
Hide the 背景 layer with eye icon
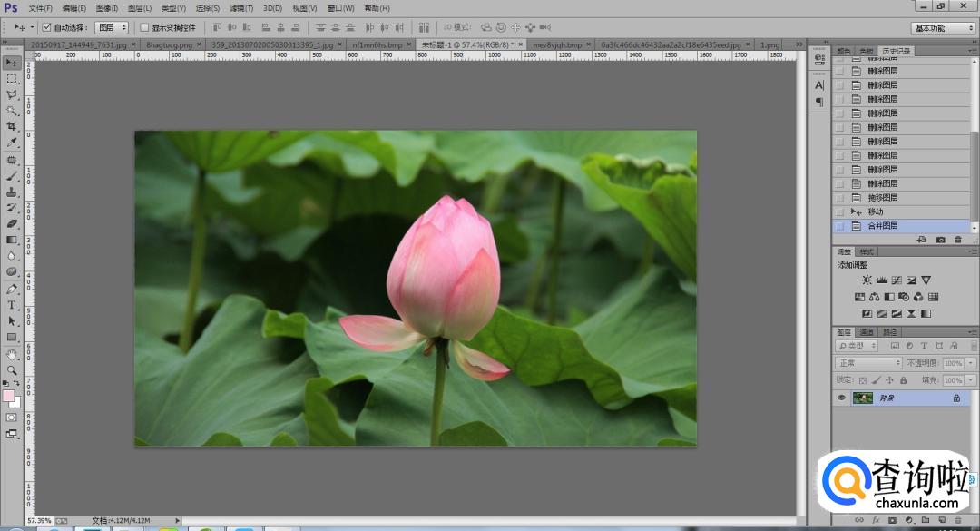(841, 398)
